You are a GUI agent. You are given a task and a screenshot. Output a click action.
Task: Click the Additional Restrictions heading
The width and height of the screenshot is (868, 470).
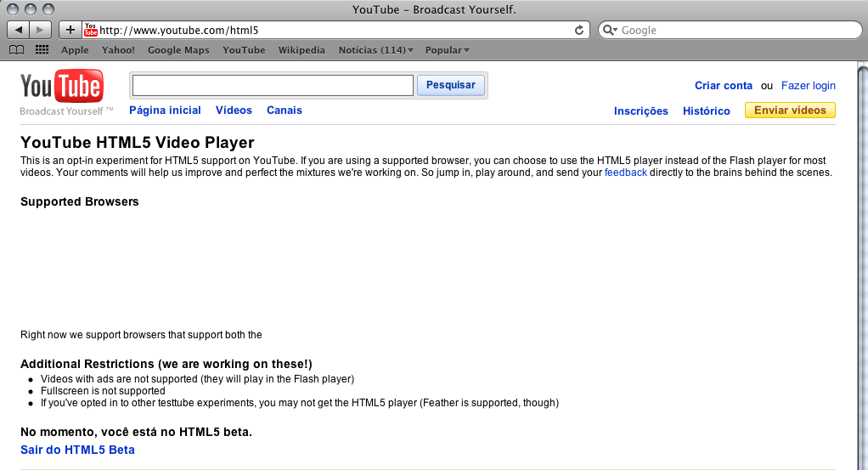tap(166, 364)
